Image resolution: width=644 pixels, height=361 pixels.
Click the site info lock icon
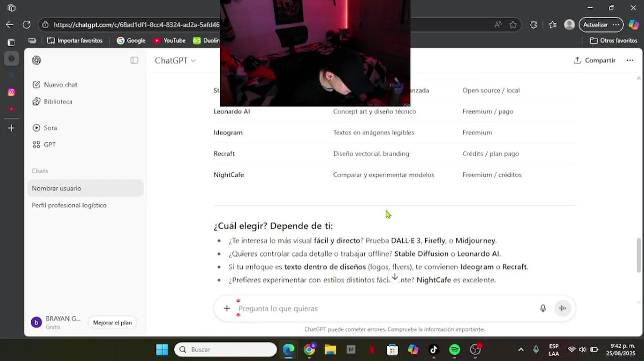click(46, 24)
